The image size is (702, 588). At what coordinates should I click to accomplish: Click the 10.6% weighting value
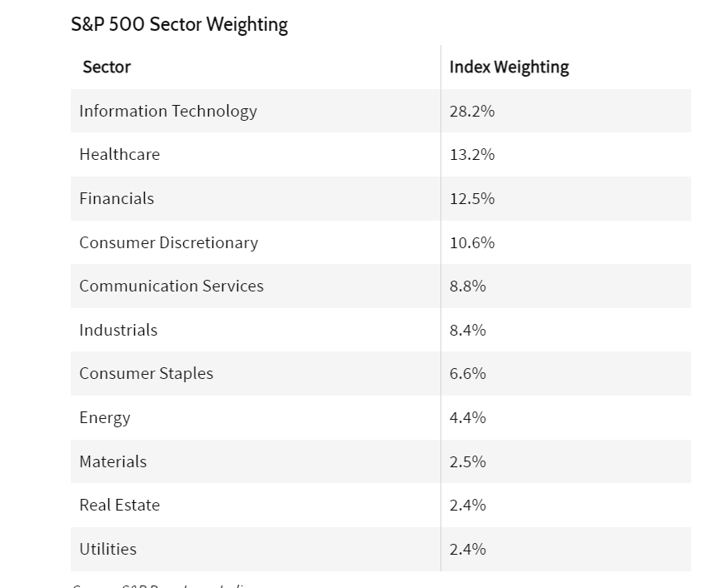[x=472, y=242]
